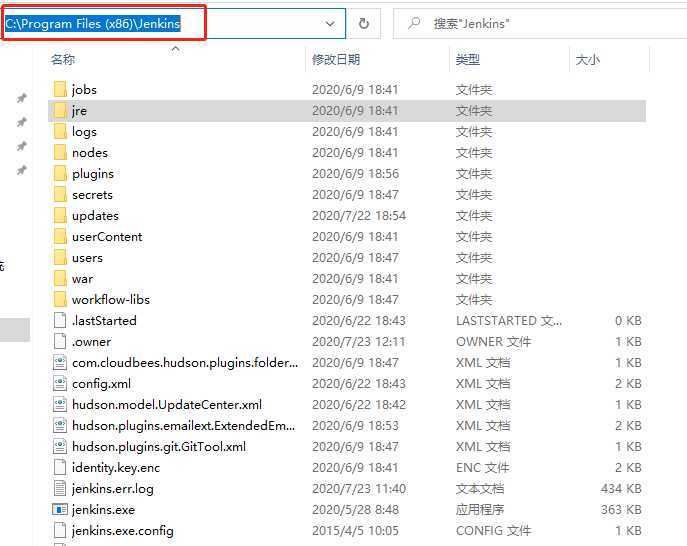Sort by the 大小 column header
The image size is (687, 546).
(x=587, y=60)
